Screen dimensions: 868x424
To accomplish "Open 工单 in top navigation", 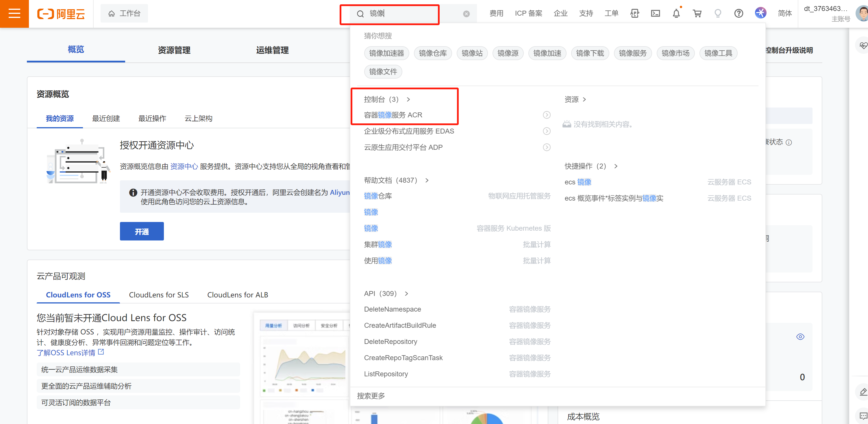I will coord(612,14).
